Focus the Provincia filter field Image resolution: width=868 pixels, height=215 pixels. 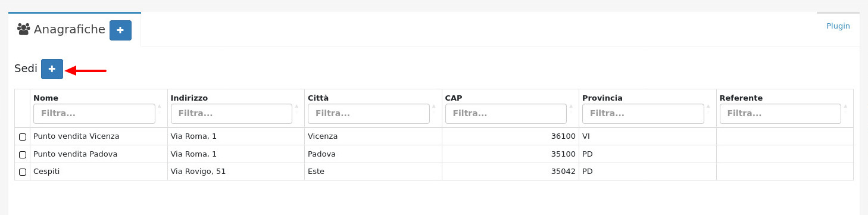tap(643, 114)
